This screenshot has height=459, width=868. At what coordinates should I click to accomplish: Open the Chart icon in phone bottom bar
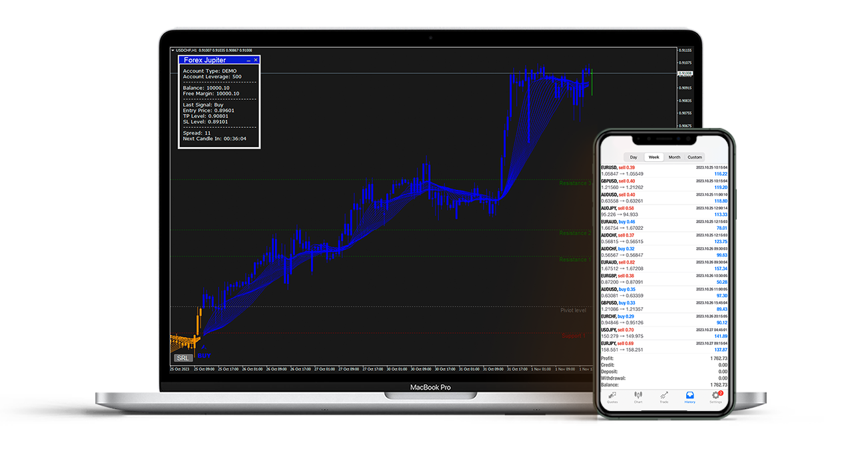638,398
